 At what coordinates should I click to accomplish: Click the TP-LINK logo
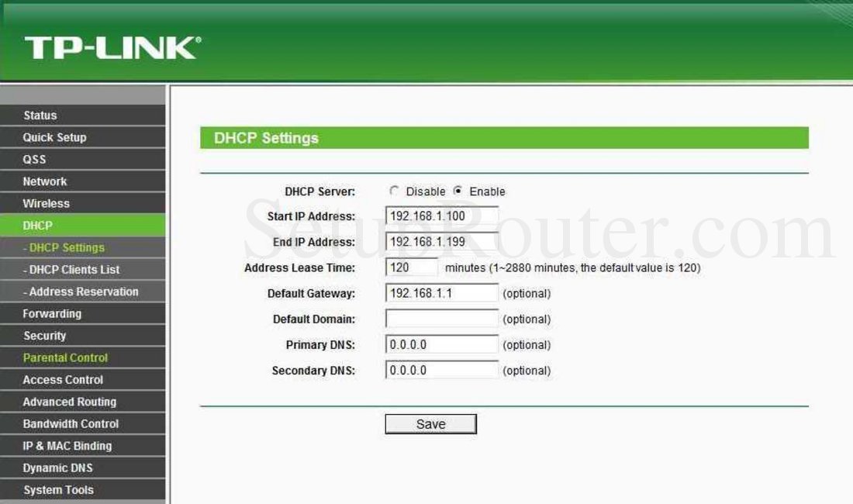coord(111,46)
